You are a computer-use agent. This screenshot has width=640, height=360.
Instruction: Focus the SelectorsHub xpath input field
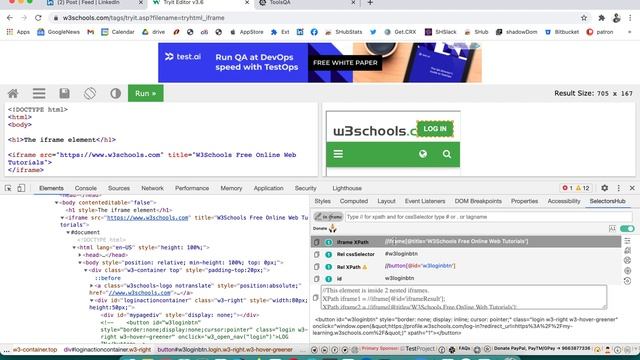488,217
